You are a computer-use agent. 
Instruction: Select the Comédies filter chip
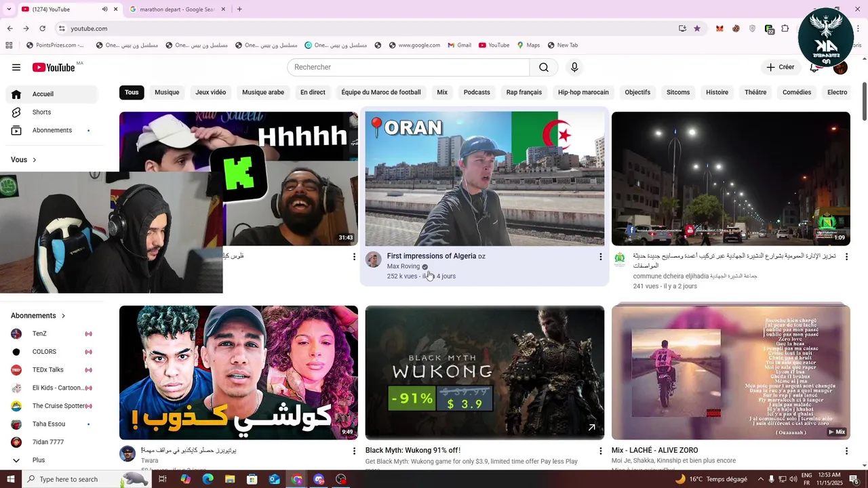pos(797,92)
